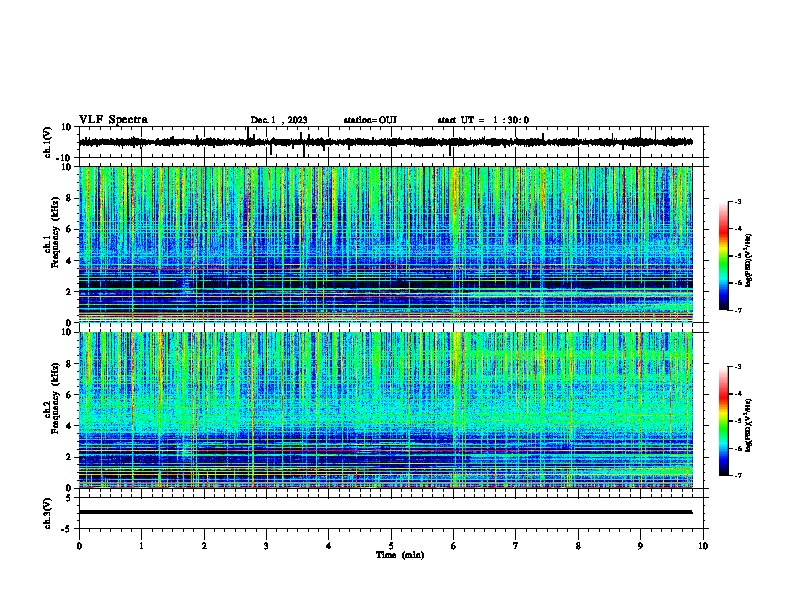Click the "Time (min)" axis title
Image resolution: width=792 pixels, height=612 pixels.
[x=400, y=555]
